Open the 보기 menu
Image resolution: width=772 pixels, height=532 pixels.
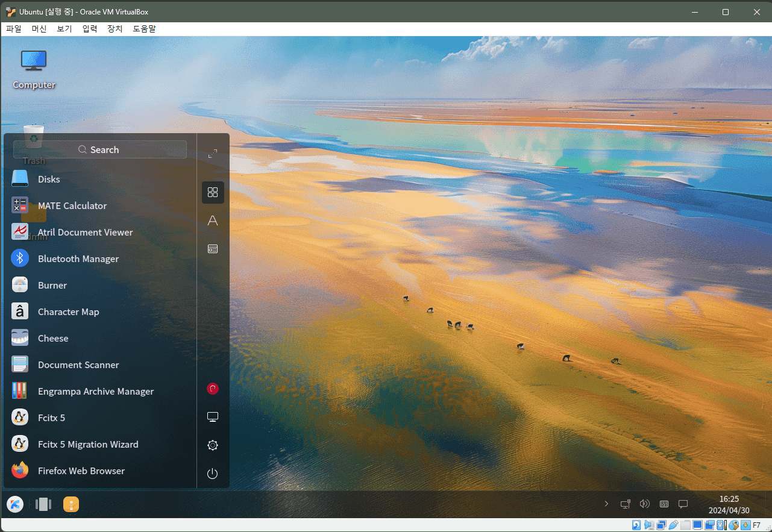click(x=64, y=28)
